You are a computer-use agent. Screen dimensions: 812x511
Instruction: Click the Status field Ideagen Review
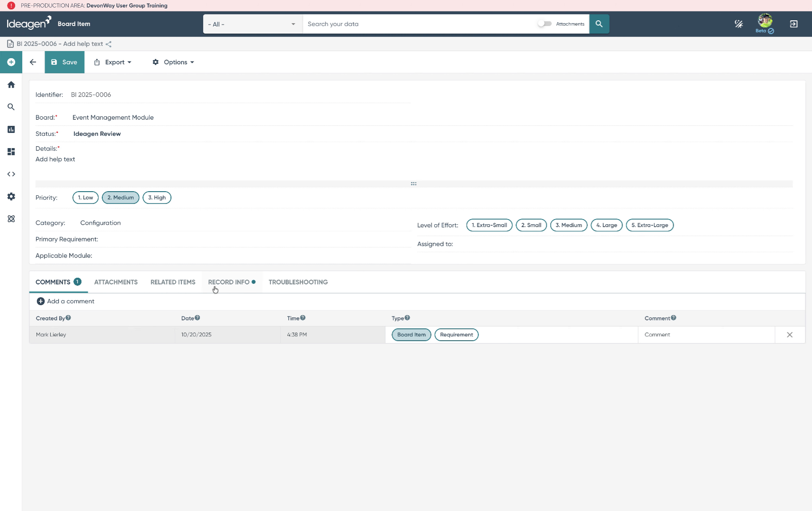coord(97,134)
